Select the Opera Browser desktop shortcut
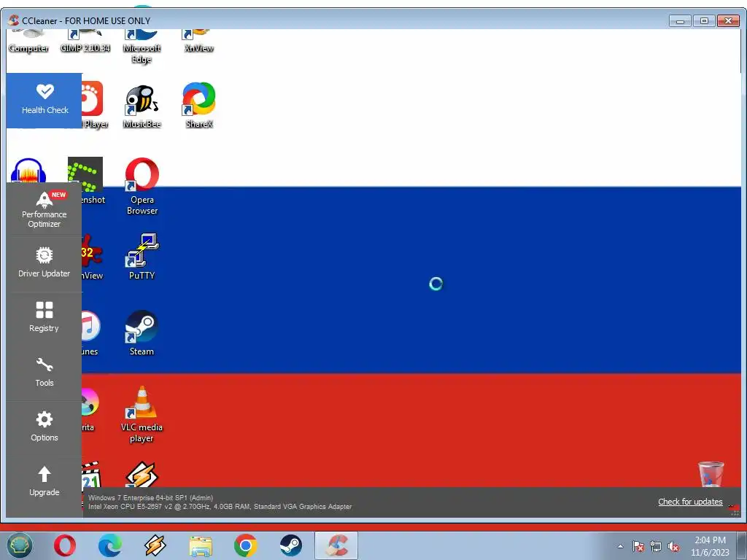747x560 pixels. point(142,187)
